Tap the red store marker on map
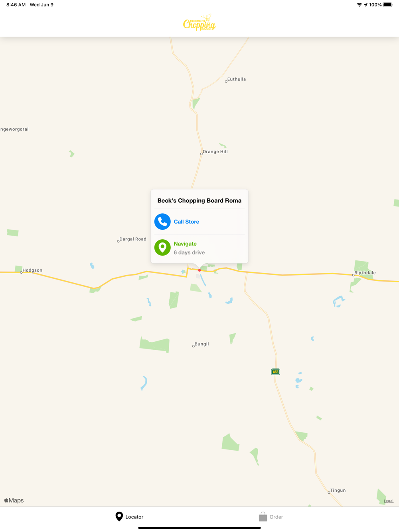 coord(199,270)
